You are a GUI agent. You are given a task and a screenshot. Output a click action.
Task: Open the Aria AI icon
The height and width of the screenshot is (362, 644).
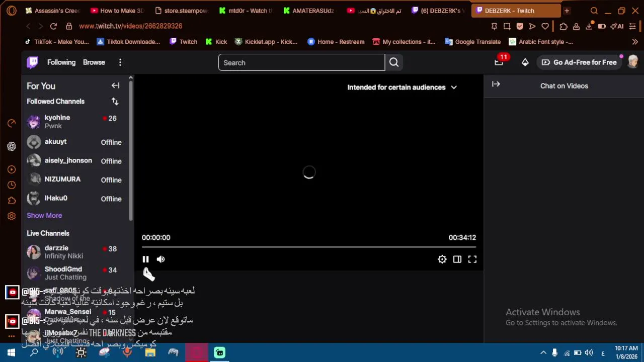click(x=617, y=26)
